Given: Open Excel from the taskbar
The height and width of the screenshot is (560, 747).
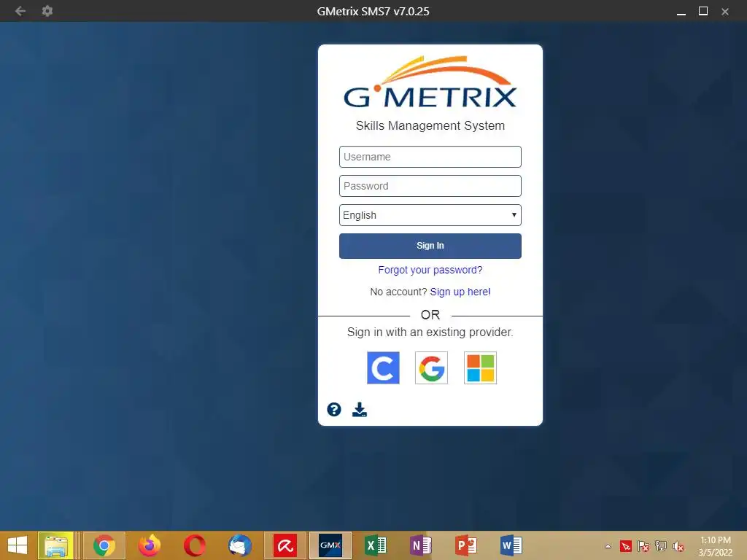Looking at the screenshot, I should [x=376, y=545].
